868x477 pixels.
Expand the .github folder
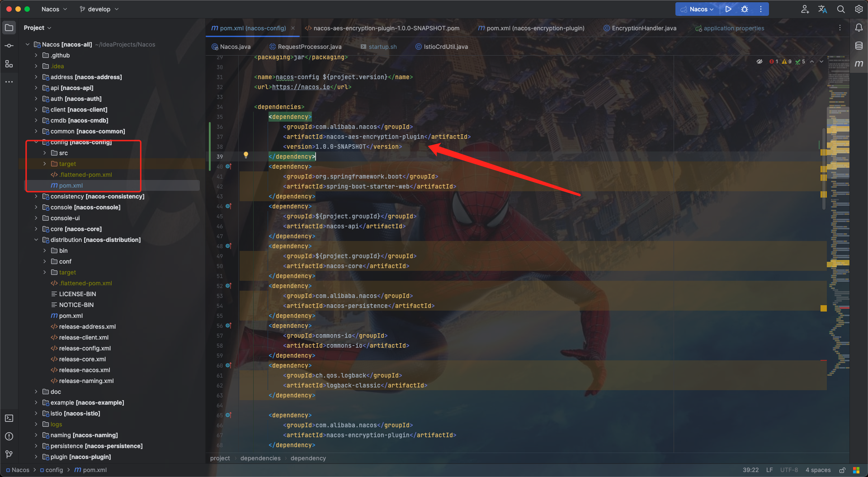(36, 55)
